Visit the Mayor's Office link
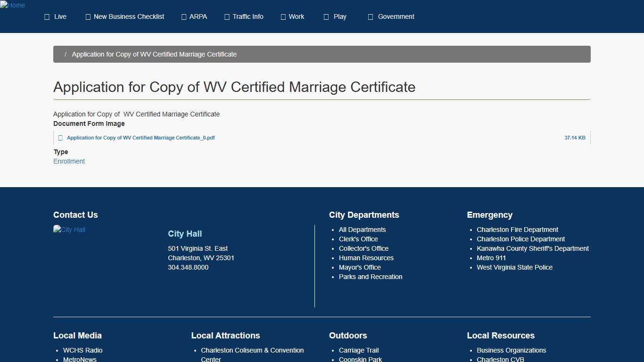644x362 pixels. point(360,267)
